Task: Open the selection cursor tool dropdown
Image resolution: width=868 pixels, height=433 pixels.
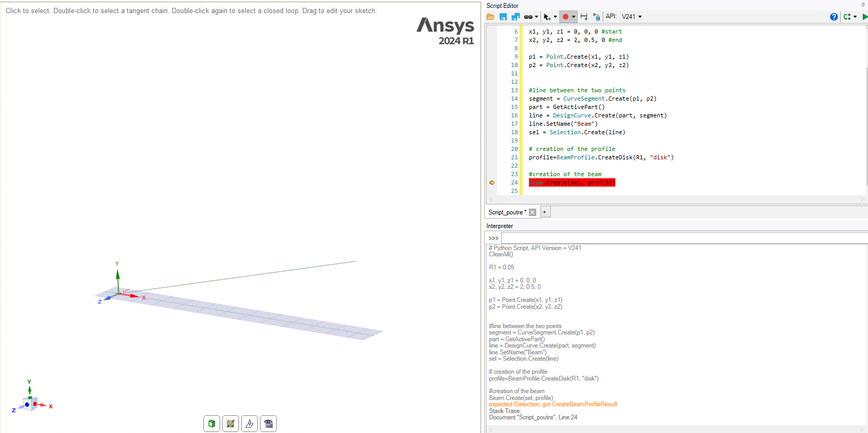Action: click(555, 17)
